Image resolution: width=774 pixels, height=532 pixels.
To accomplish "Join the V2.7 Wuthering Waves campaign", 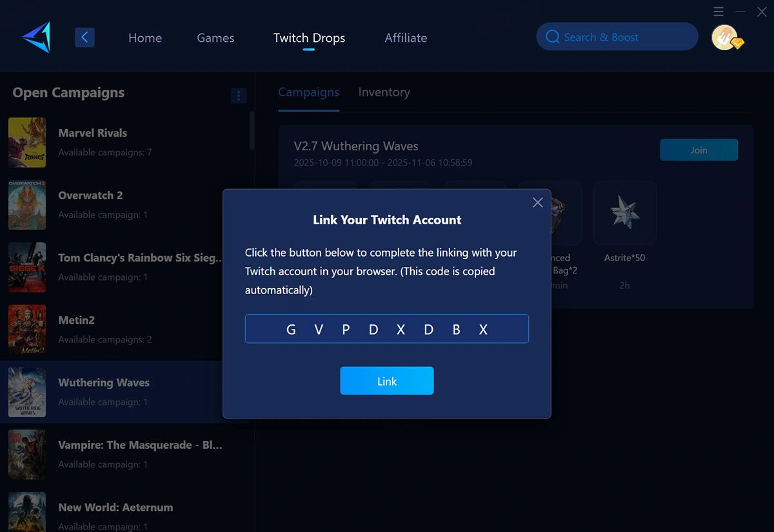I will (x=699, y=150).
